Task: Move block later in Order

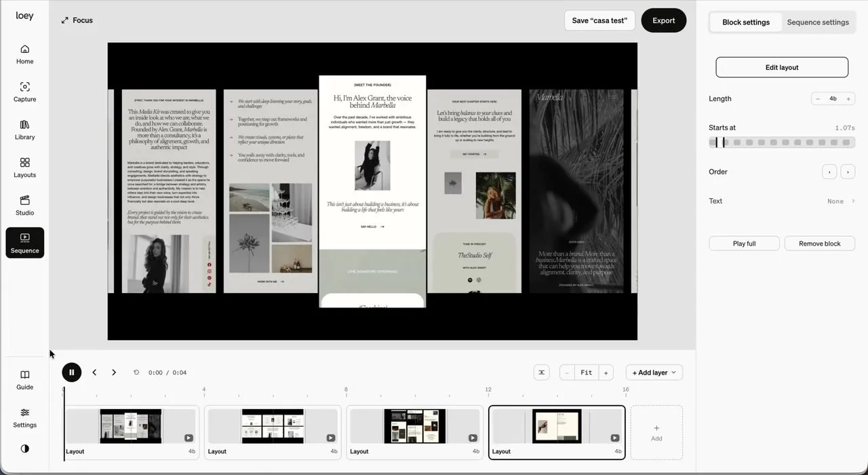Action: coord(848,172)
